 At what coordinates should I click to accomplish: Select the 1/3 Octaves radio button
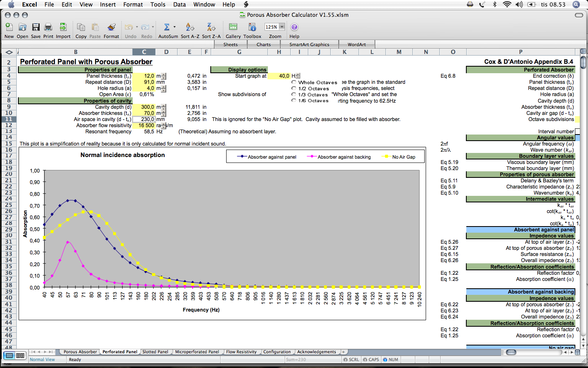[x=294, y=94]
